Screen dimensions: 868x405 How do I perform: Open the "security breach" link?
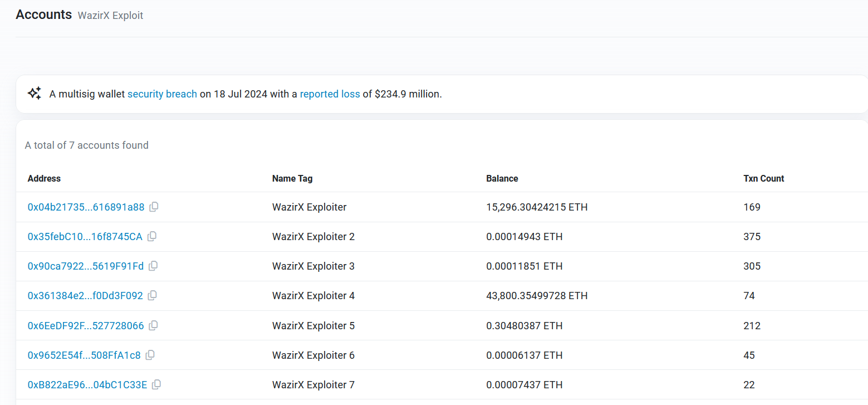pyautogui.click(x=162, y=94)
